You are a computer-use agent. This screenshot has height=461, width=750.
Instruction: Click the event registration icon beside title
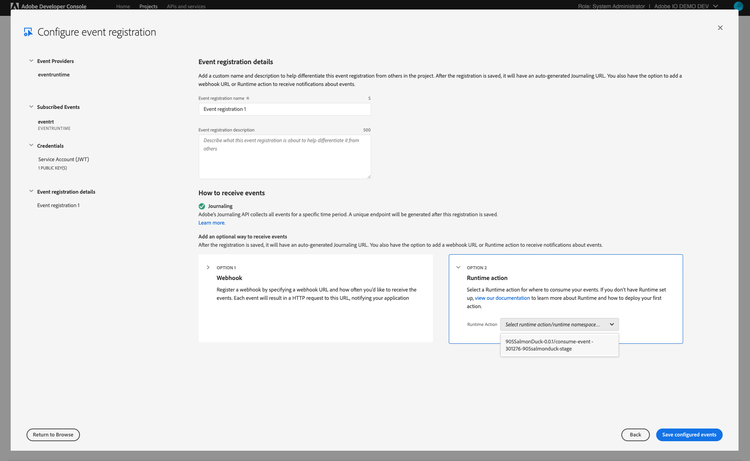click(28, 32)
